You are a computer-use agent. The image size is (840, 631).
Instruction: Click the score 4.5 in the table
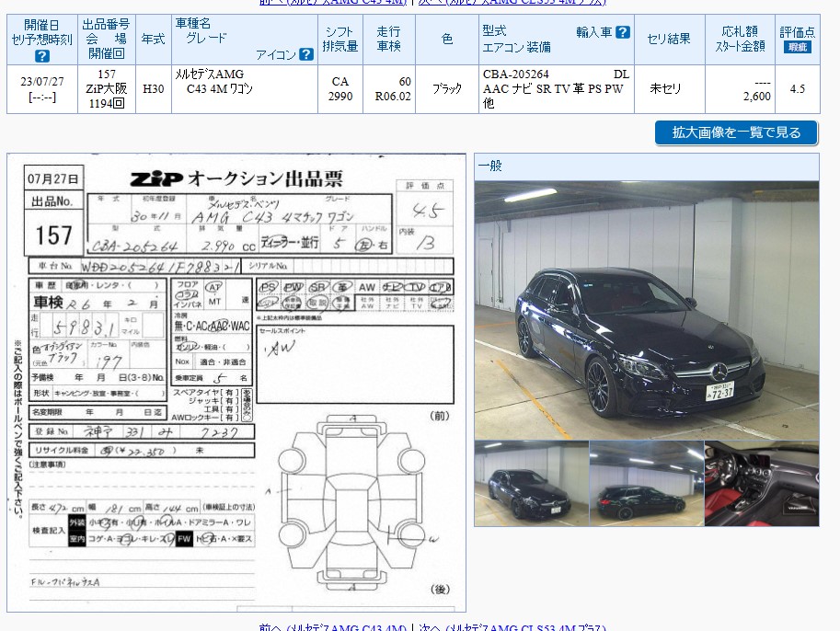tap(797, 89)
